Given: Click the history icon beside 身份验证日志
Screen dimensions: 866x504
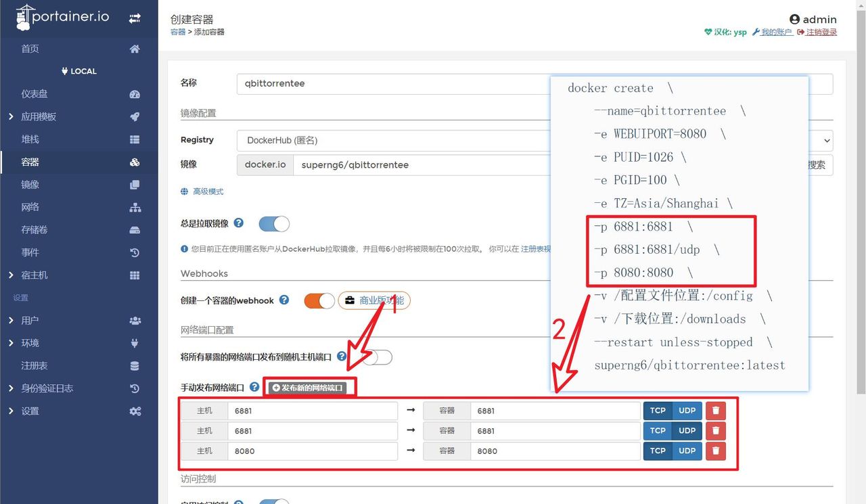Looking at the screenshot, I should [x=135, y=388].
